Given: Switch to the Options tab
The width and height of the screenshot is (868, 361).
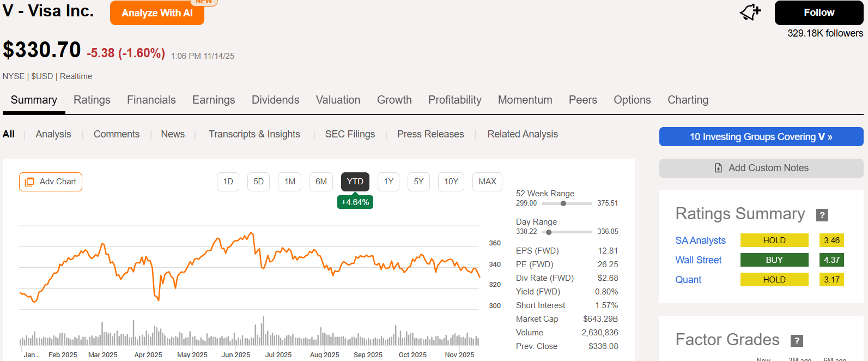Looking at the screenshot, I should [x=632, y=100].
